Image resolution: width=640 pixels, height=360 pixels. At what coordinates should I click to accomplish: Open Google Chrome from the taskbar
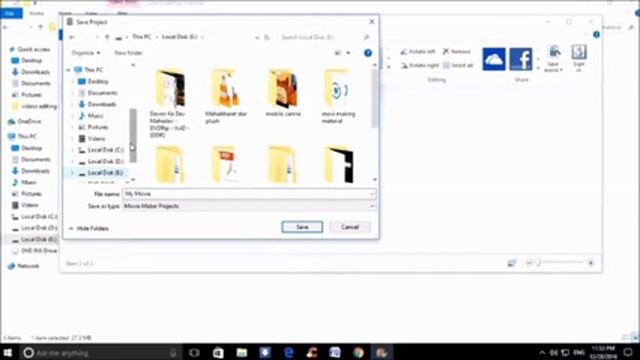pos(358,352)
